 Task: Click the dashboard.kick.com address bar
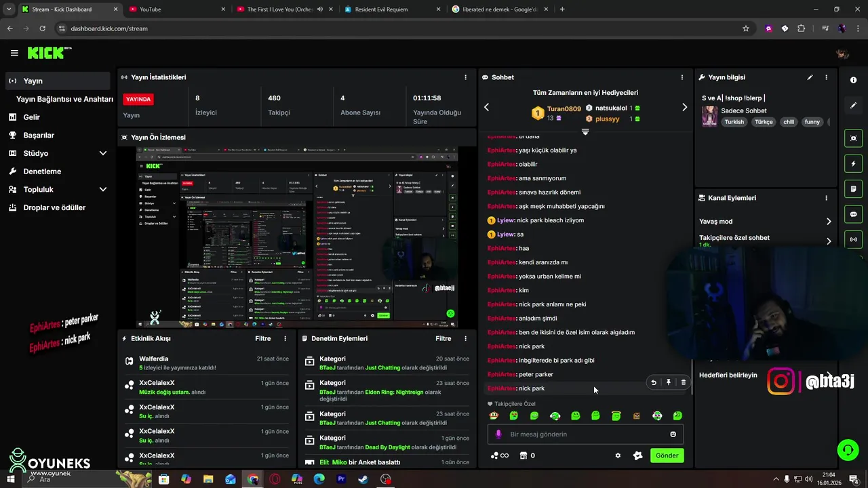[x=400, y=28]
